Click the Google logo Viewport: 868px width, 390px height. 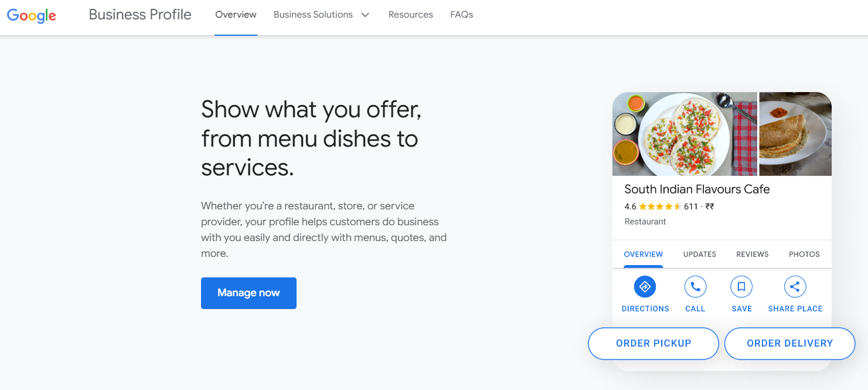(x=31, y=15)
